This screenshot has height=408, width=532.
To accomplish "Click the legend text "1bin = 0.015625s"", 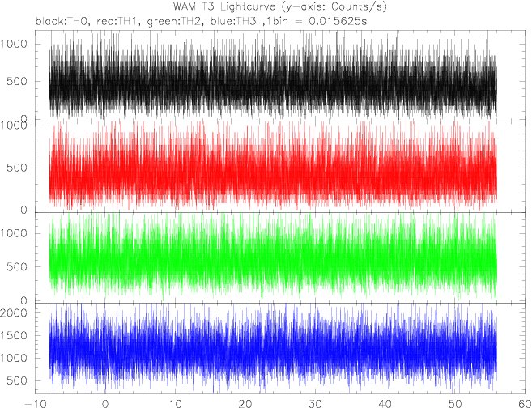I will pos(318,22).
